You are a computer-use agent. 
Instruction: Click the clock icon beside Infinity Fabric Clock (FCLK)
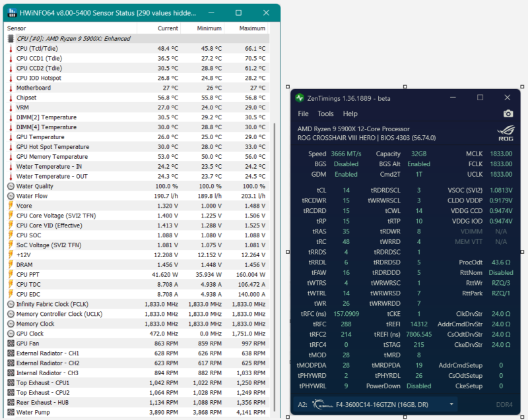coord(11,305)
